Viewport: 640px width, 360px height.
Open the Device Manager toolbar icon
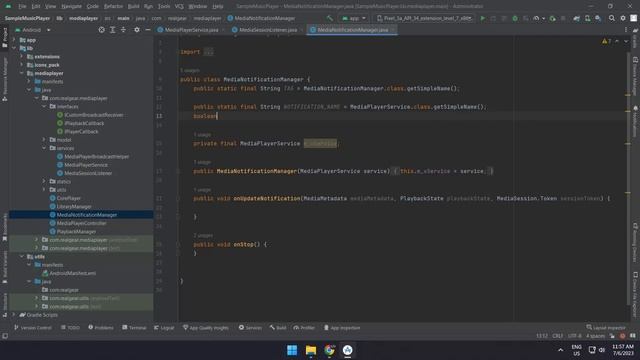coord(587,18)
